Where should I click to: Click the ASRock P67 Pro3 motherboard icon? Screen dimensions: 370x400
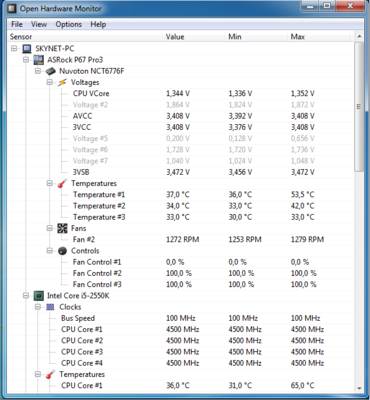pos(39,60)
